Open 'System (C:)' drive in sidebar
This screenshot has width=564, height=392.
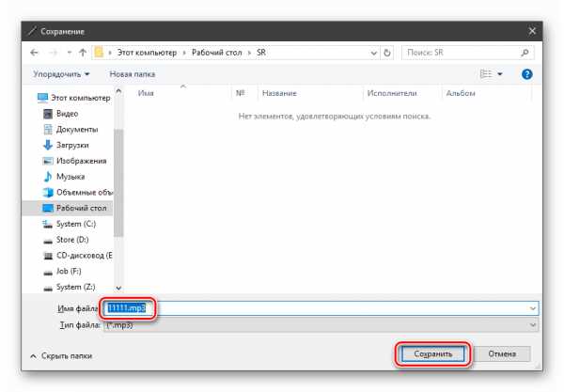[x=76, y=224]
